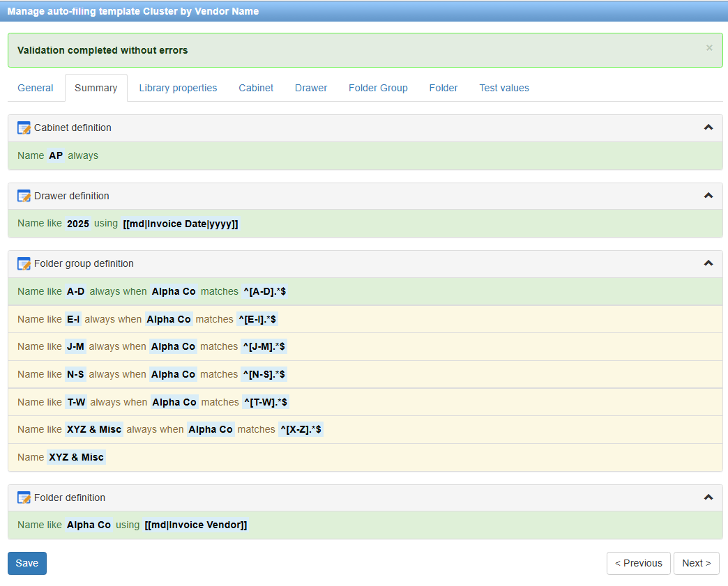Click the Folder group definition section icon
Image resolution: width=728 pixels, height=586 pixels.
[x=24, y=263]
